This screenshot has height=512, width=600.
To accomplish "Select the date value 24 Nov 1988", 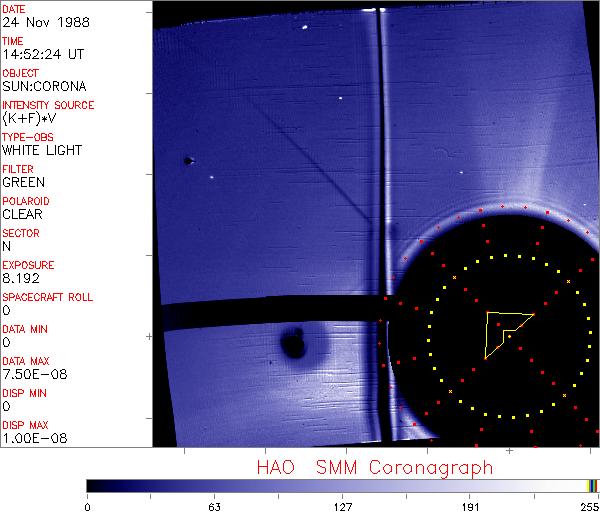I will 45,22.
